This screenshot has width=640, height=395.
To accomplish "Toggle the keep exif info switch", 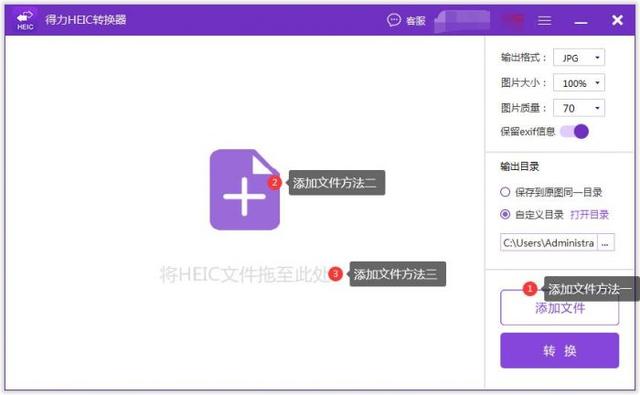I will point(575,131).
